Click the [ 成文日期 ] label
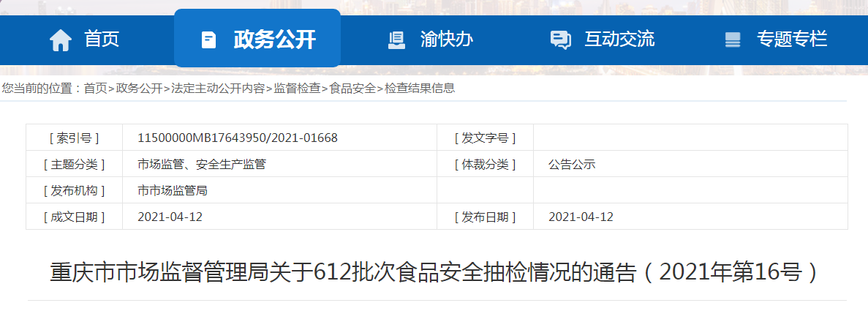The width and height of the screenshot is (868, 311). tap(74, 217)
